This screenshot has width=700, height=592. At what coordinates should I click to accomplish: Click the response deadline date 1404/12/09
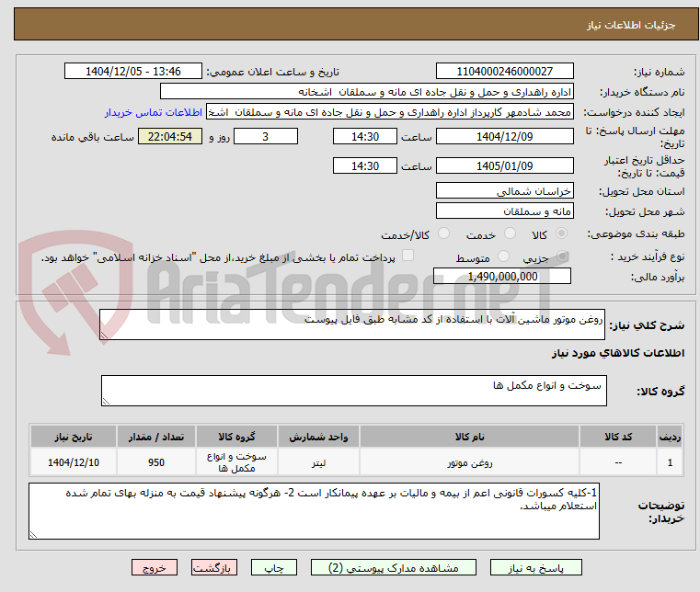pyautogui.click(x=504, y=137)
